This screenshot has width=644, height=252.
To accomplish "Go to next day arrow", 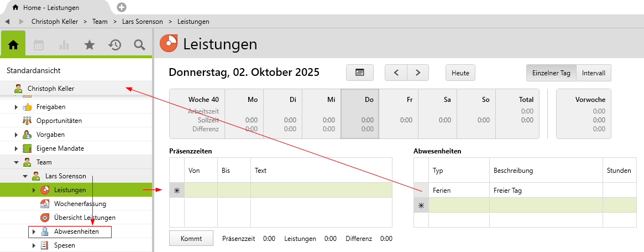I will (418, 73).
